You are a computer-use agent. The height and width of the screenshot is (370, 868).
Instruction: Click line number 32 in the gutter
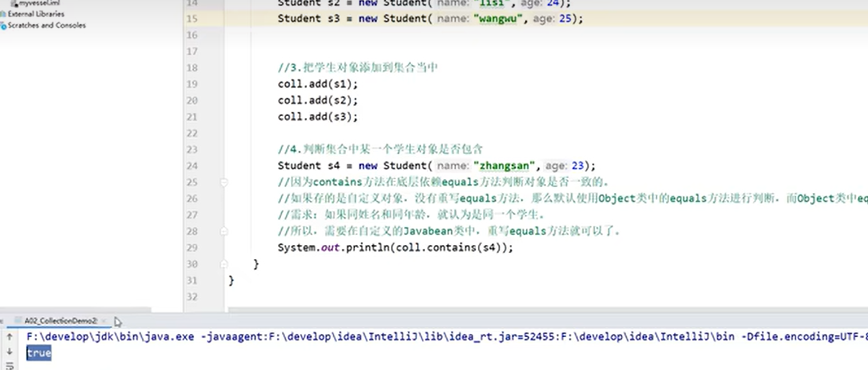coord(192,297)
